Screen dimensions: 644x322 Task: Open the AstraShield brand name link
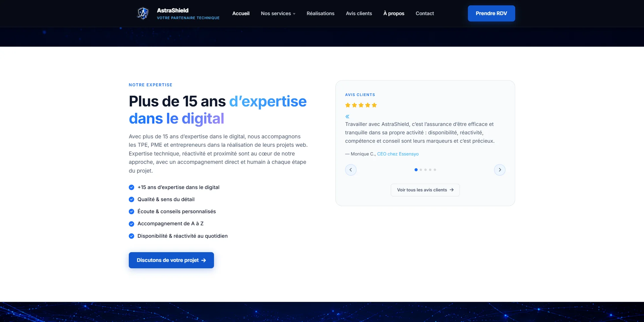tap(173, 10)
